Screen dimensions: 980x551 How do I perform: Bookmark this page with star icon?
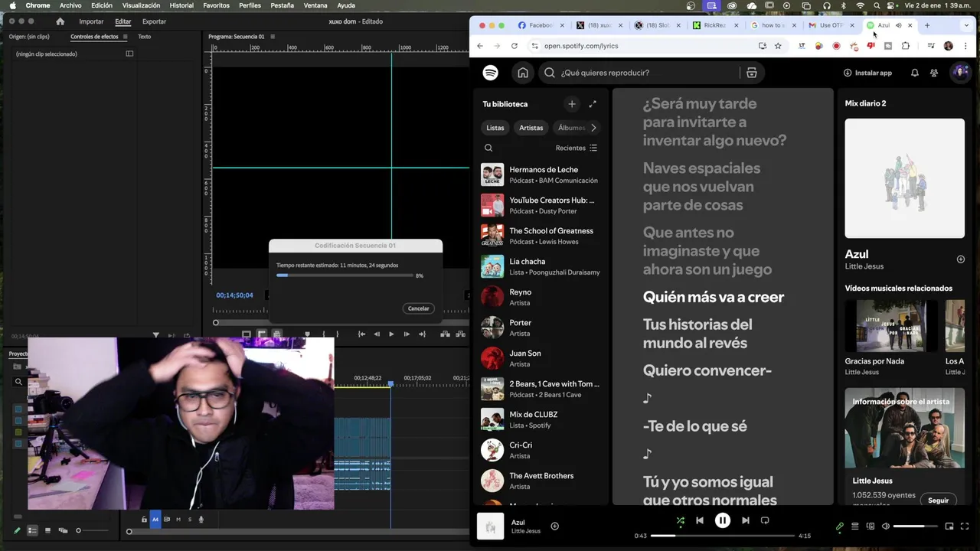[778, 46]
